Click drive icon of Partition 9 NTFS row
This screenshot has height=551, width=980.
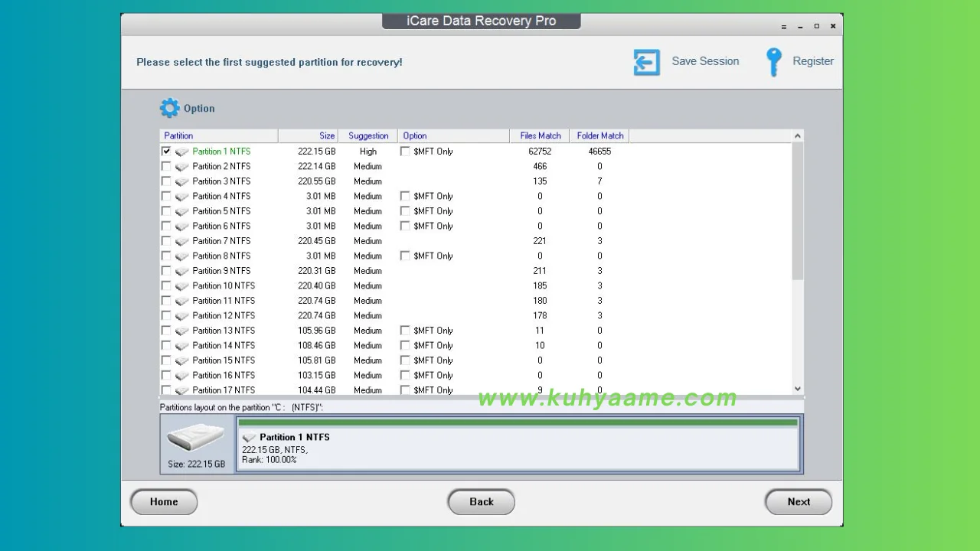181,271
